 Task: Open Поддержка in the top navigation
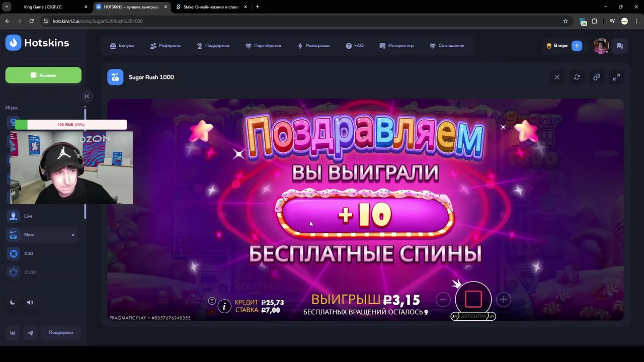[x=213, y=46]
